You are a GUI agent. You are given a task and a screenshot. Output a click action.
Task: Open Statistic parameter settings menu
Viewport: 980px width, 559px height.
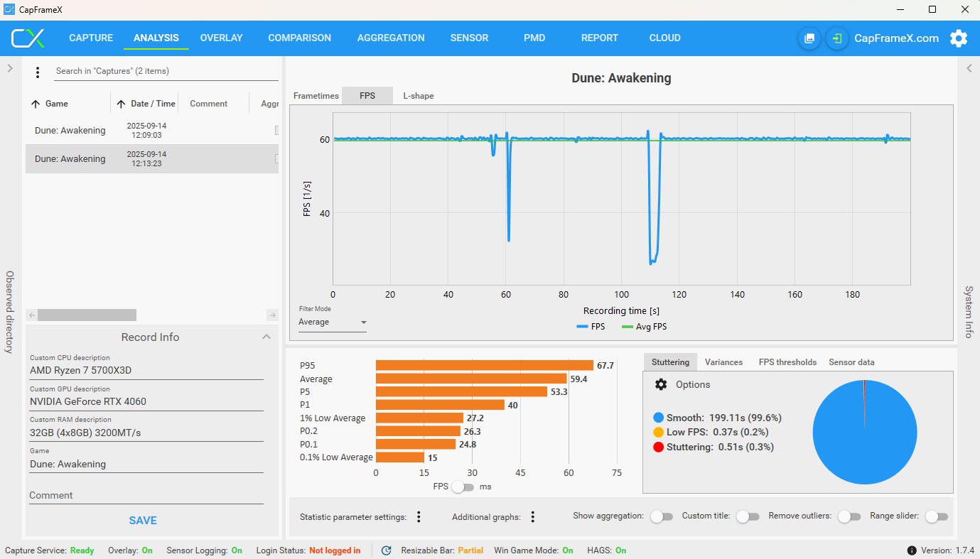point(419,517)
